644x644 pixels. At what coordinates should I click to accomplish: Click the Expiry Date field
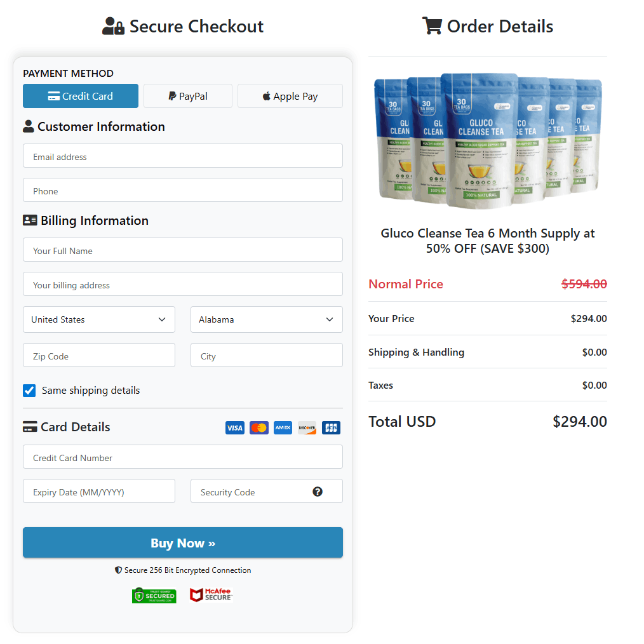click(98, 491)
